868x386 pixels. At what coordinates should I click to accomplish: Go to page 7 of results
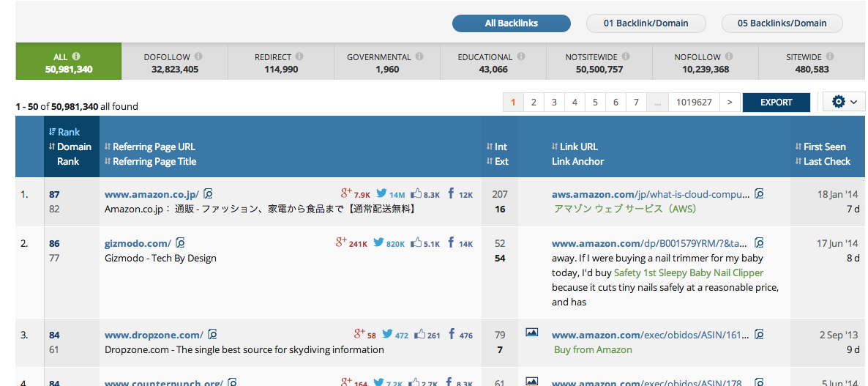click(x=636, y=102)
